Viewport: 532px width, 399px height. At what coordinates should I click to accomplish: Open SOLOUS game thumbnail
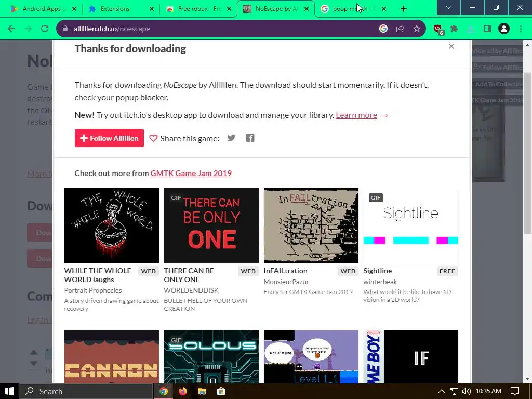(x=211, y=357)
